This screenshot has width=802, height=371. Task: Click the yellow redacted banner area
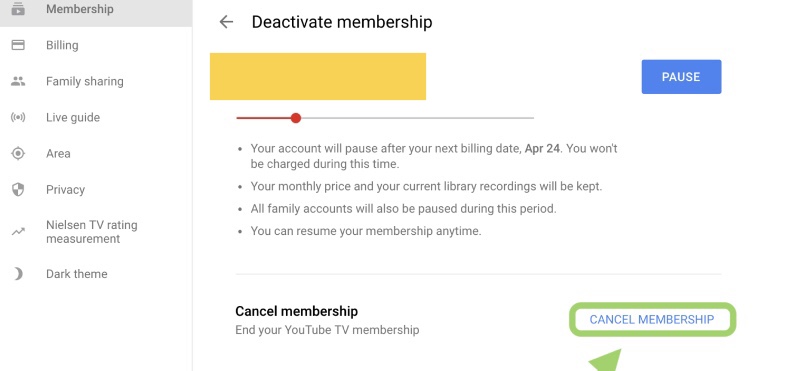(318, 76)
